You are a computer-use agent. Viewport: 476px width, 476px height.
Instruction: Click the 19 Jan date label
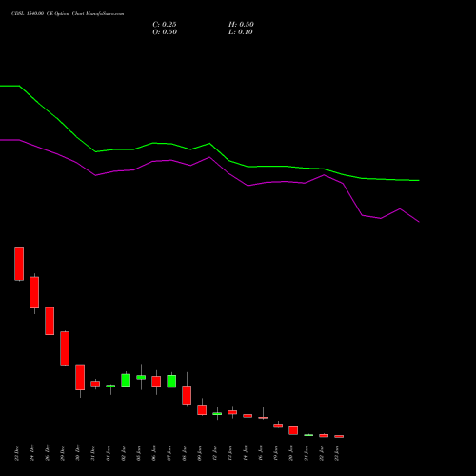click(x=276, y=453)
